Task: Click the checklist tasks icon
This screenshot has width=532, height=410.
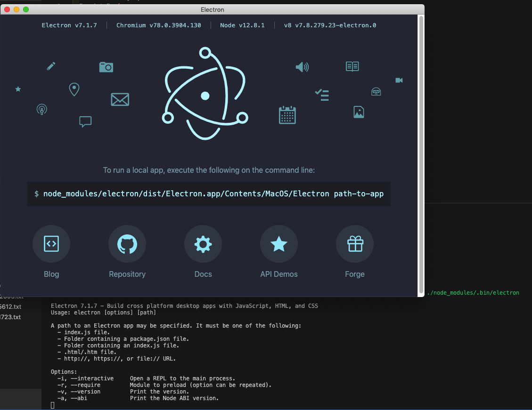Action: [322, 95]
